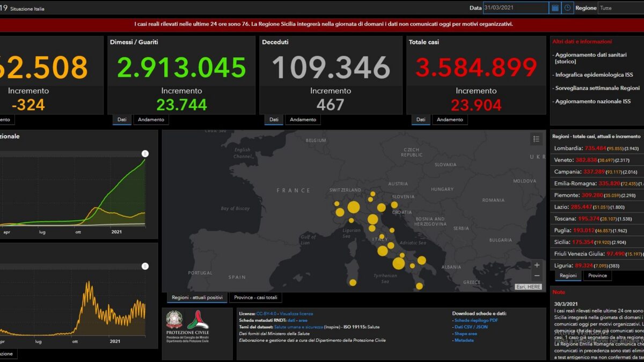Open the calendar date picker icon

(x=555, y=8)
